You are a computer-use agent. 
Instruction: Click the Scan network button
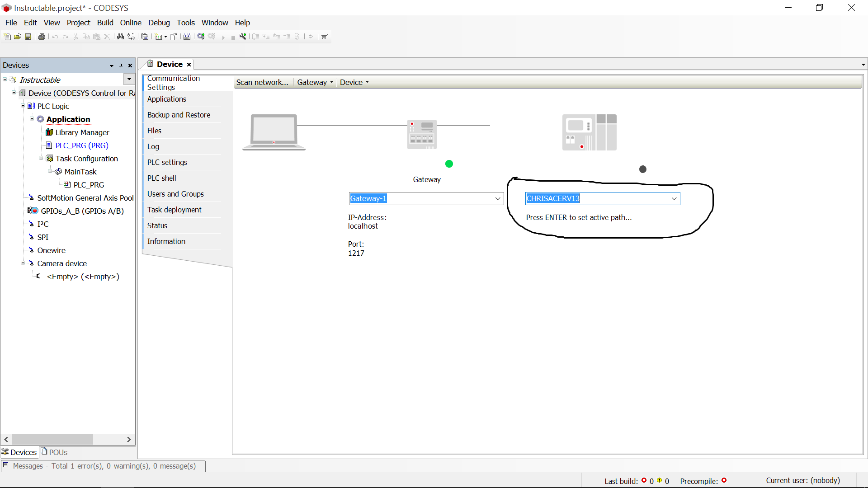coord(262,82)
